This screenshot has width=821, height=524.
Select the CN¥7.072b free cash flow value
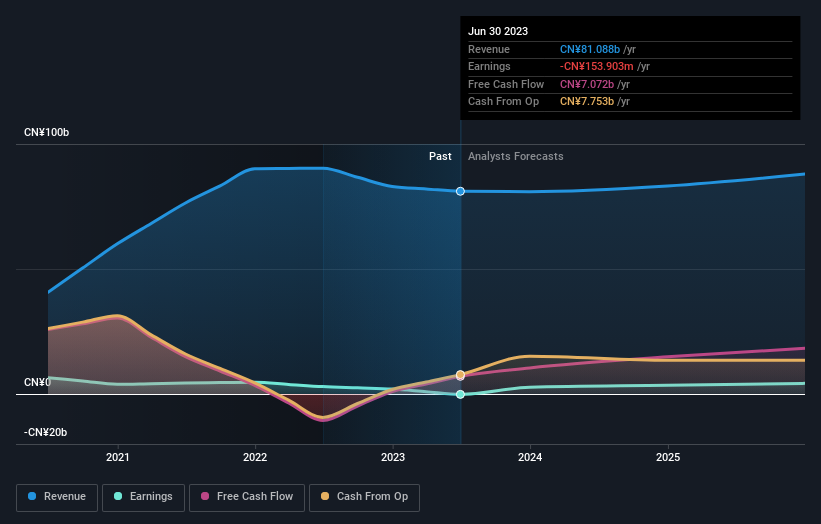[x=587, y=84]
